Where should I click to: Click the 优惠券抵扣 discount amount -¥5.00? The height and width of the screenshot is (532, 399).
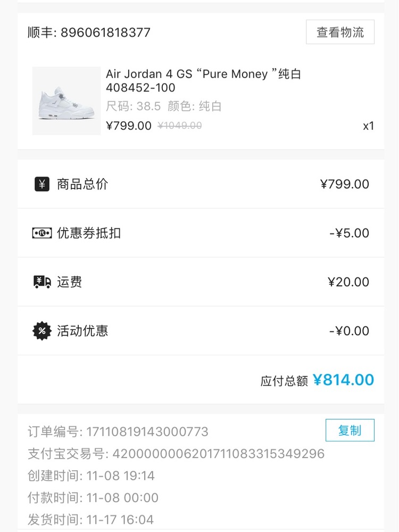click(x=349, y=233)
